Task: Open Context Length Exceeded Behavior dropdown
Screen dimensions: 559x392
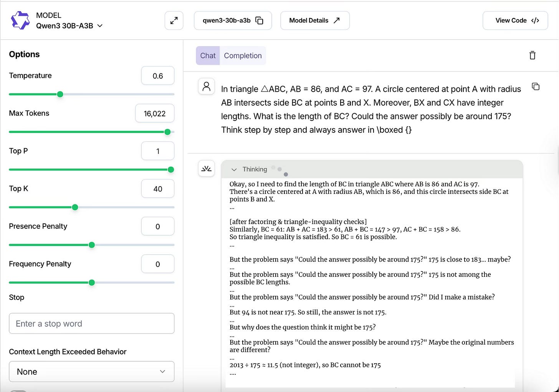Action: pyautogui.click(x=92, y=372)
